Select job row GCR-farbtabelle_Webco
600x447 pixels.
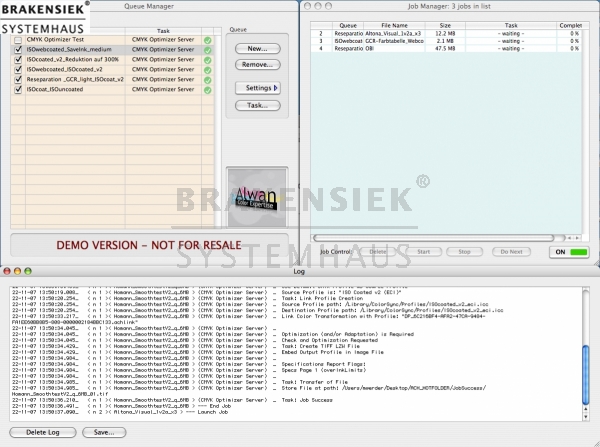pyautogui.click(x=446, y=41)
